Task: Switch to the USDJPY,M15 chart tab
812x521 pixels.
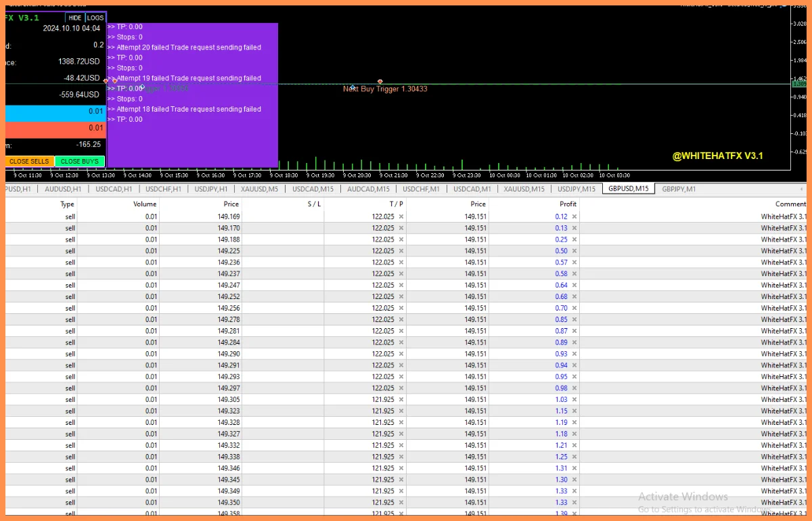Action: click(x=577, y=189)
